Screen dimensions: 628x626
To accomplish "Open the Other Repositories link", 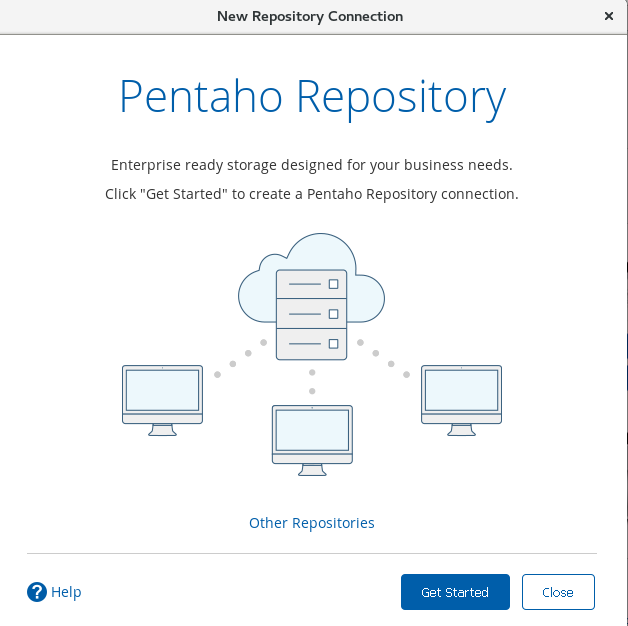I will pos(311,523).
